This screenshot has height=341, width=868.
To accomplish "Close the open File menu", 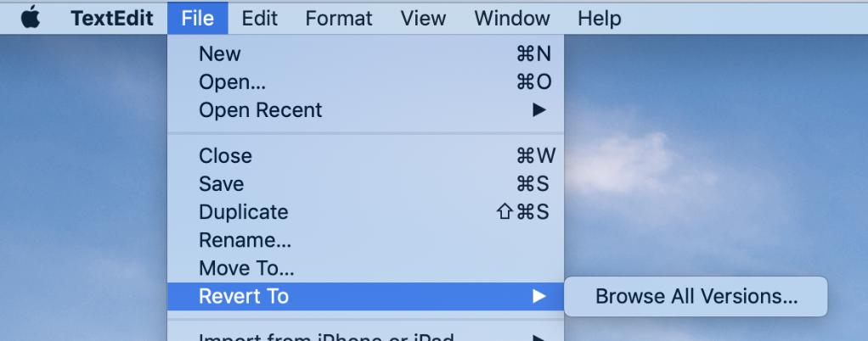I will pyautogui.click(x=198, y=19).
